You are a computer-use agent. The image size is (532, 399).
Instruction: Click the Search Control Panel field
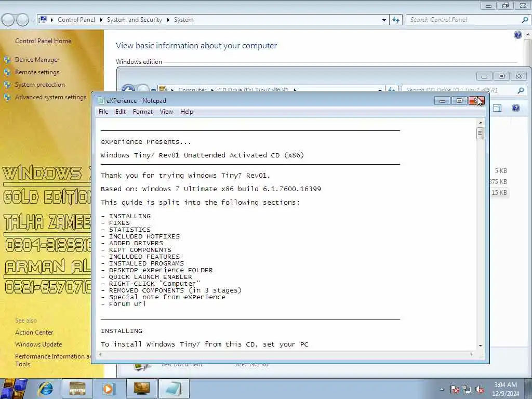[463, 20]
